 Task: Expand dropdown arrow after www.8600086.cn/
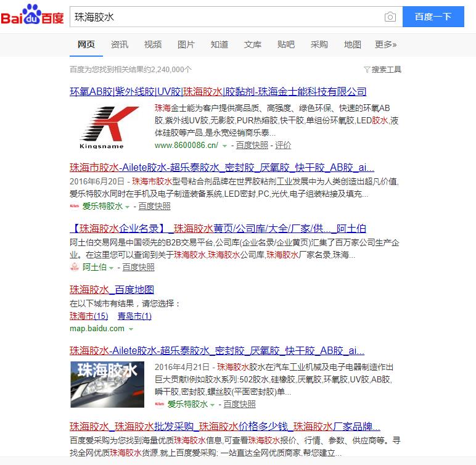click(224, 146)
